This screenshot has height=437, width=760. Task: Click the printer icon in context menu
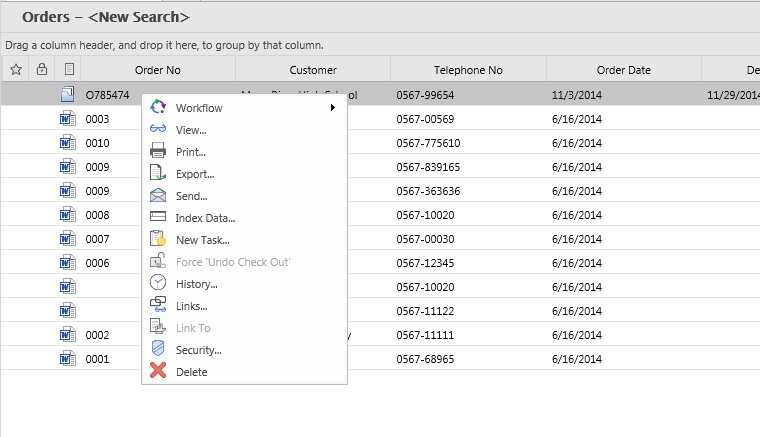(158, 151)
